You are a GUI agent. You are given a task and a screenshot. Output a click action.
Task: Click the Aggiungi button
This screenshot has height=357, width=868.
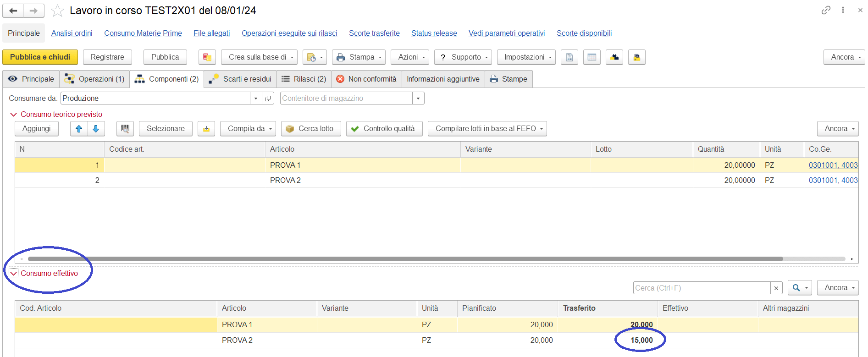37,129
